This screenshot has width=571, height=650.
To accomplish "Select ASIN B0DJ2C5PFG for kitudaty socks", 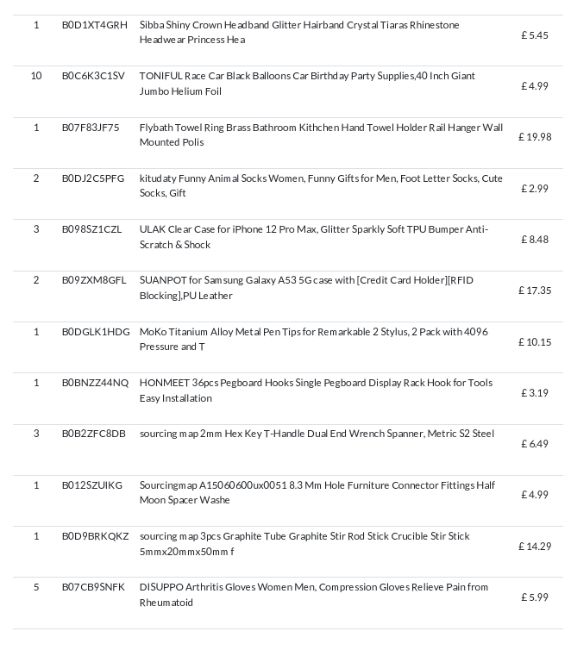I will (93, 179).
